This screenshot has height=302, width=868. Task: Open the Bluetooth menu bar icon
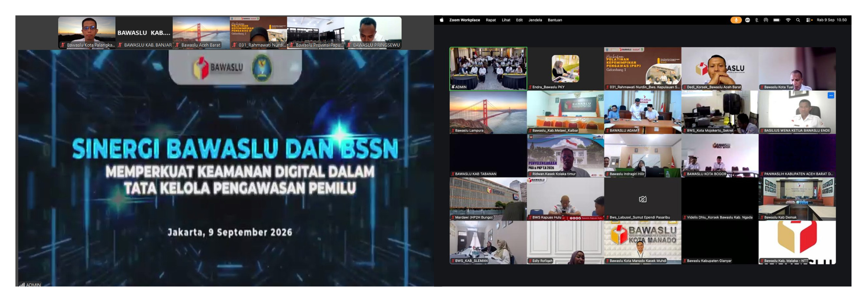756,20
